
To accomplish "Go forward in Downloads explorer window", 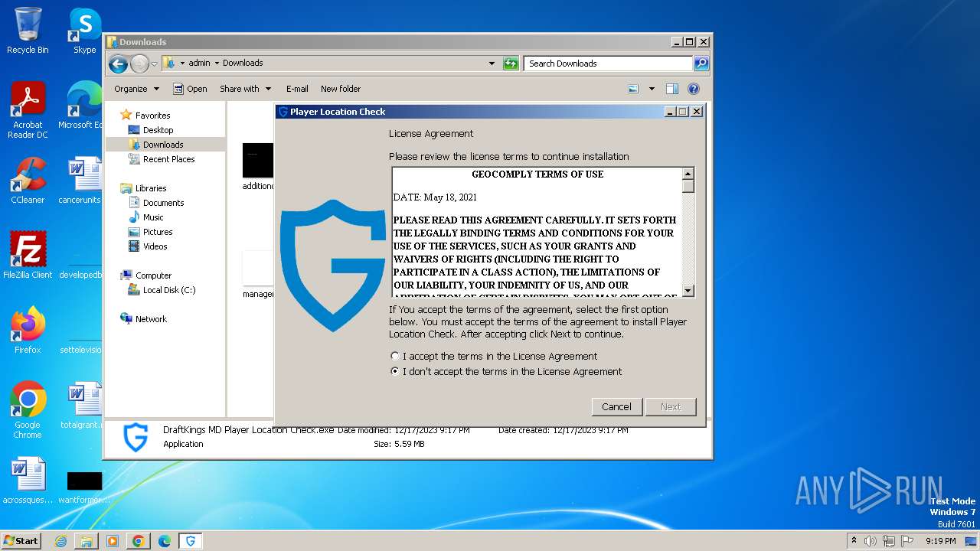I will pyautogui.click(x=139, y=64).
